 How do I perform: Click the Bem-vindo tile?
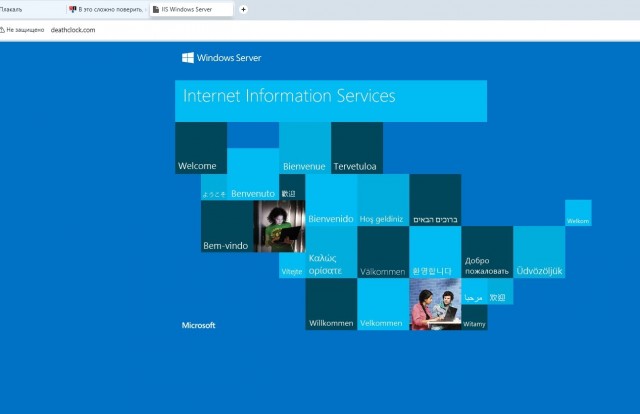(x=227, y=226)
